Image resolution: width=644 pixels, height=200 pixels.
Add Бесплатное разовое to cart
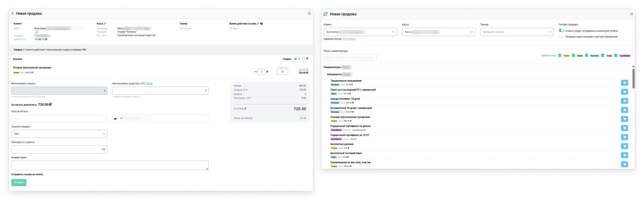[x=624, y=146]
